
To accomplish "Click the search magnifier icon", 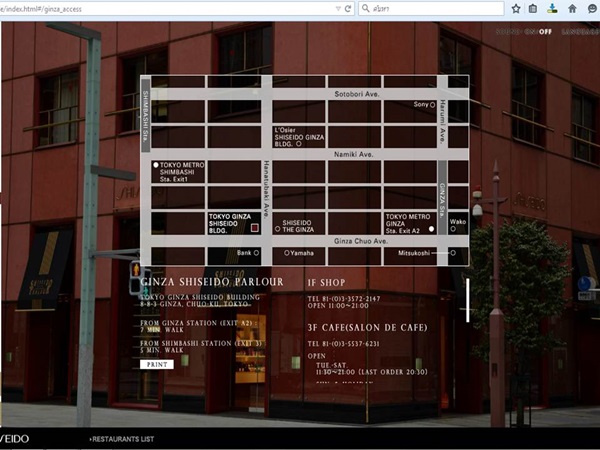I will pos(366,8).
